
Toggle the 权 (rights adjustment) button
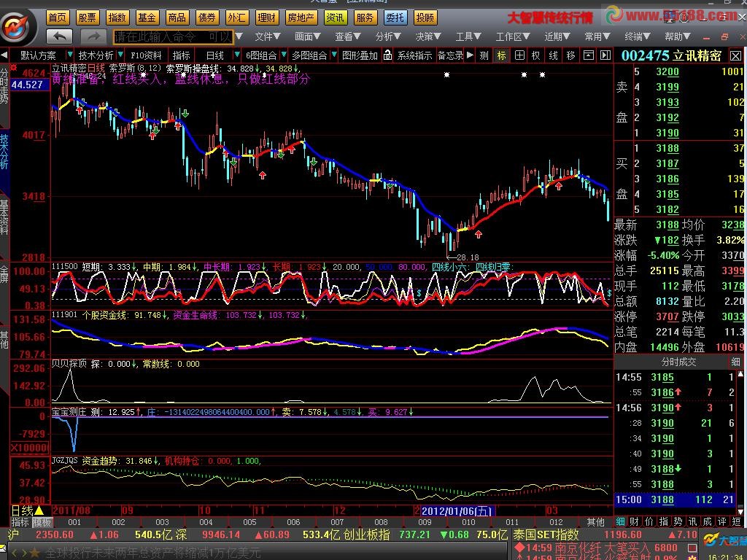pyautogui.click(x=536, y=55)
